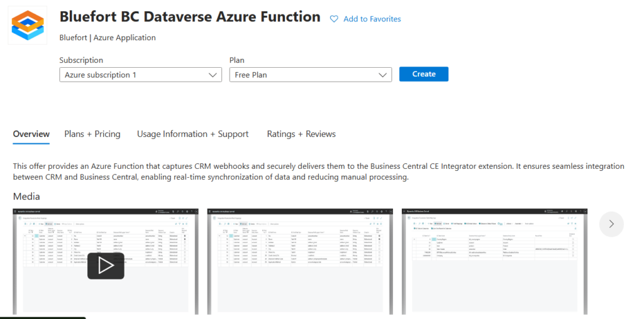Switch to the Overview tab
Image resolution: width=644 pixels, height=319 pixels.
coord(31,134)
